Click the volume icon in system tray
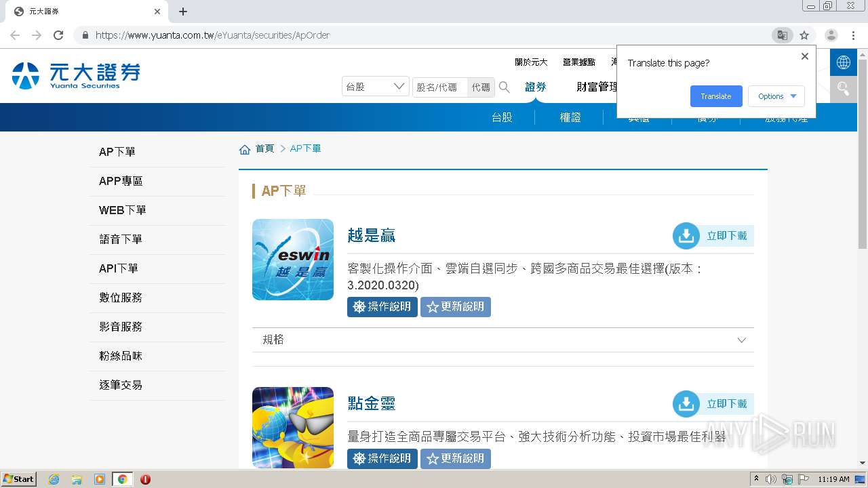Viewport: 868px width, 488px height. [x=771, y=479]
